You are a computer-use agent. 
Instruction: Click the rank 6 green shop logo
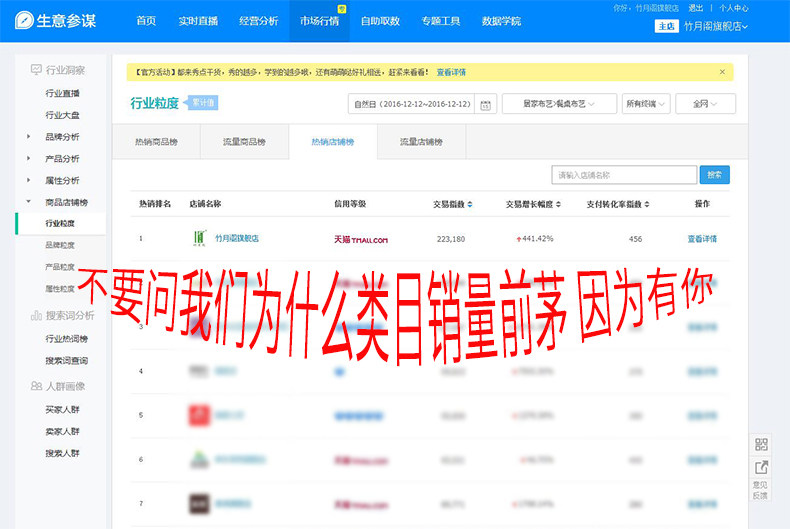199,459
